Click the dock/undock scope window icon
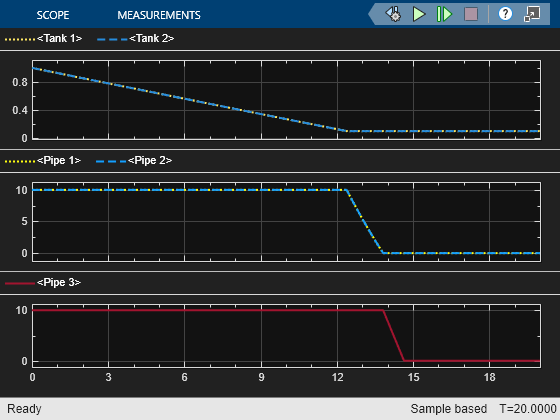Image resolution: width=560 pixels, height=420 pixels. click(532, 14)
